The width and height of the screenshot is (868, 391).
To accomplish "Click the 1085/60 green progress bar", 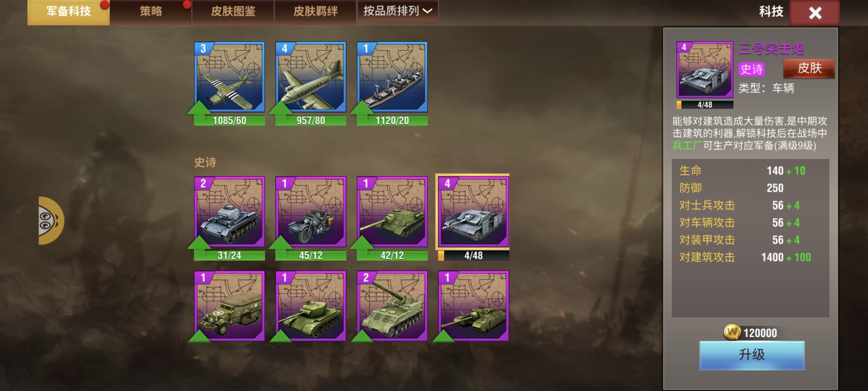I will pos(229,120).
